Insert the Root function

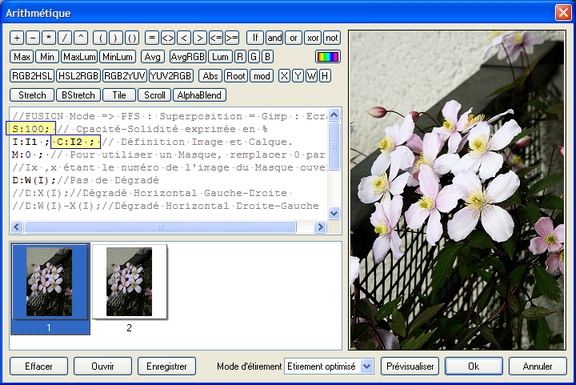tap(236, 76)
